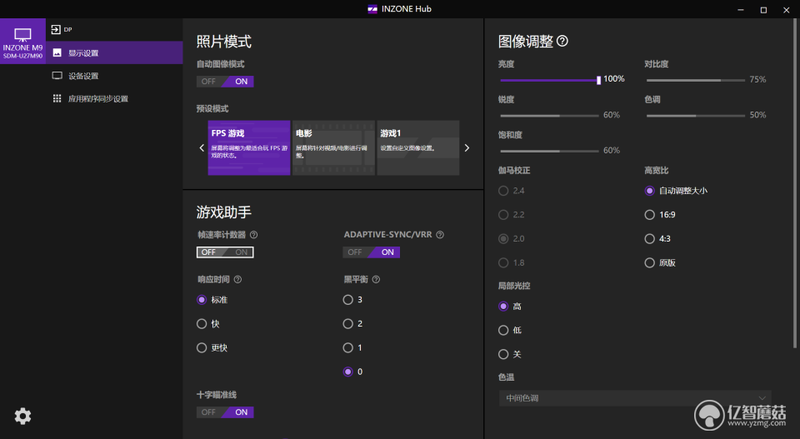Open 应用程序同步设置 in the sidebar

pos(114,99)
